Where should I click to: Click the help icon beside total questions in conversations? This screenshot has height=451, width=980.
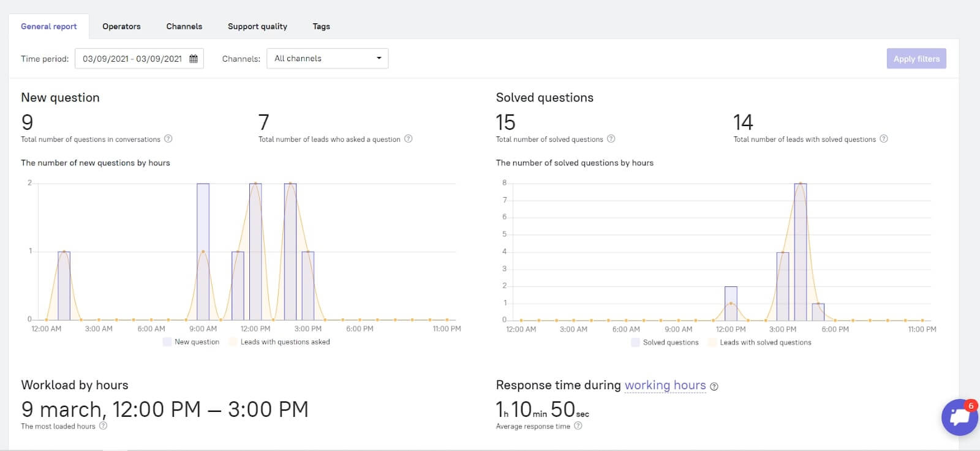click(168, 139)
